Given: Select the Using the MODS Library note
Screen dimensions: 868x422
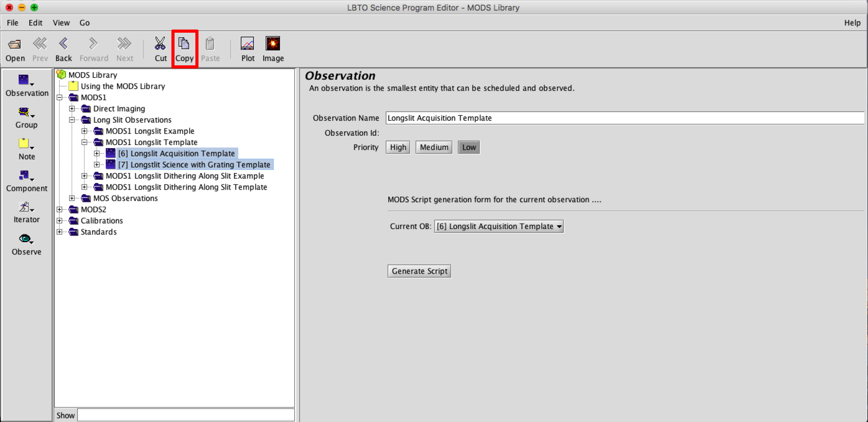Looking at the screenshot, I should click(x=123, y=86).
